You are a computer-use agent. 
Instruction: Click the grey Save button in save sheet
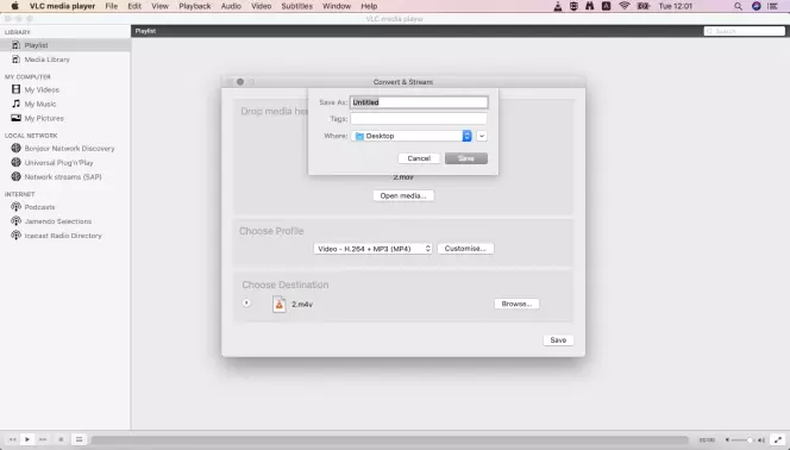pyautogui.click(x=466, y=158)
